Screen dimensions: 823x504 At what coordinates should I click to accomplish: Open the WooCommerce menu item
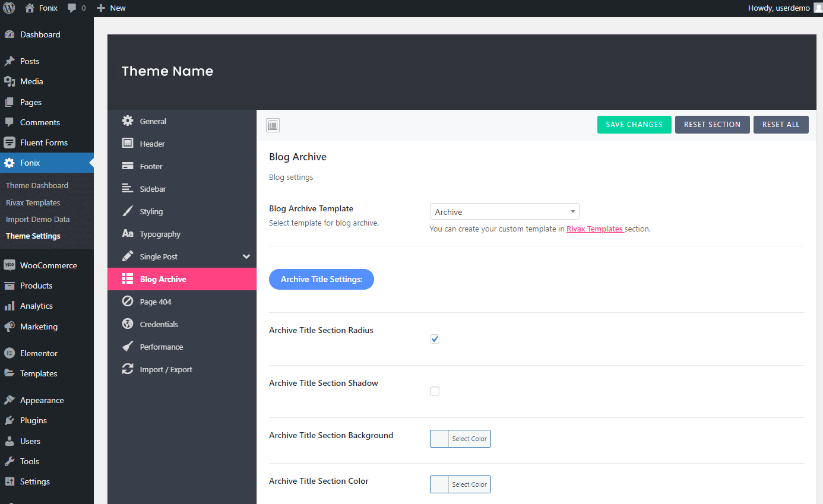pyautogui.click(x=48, y=265)
